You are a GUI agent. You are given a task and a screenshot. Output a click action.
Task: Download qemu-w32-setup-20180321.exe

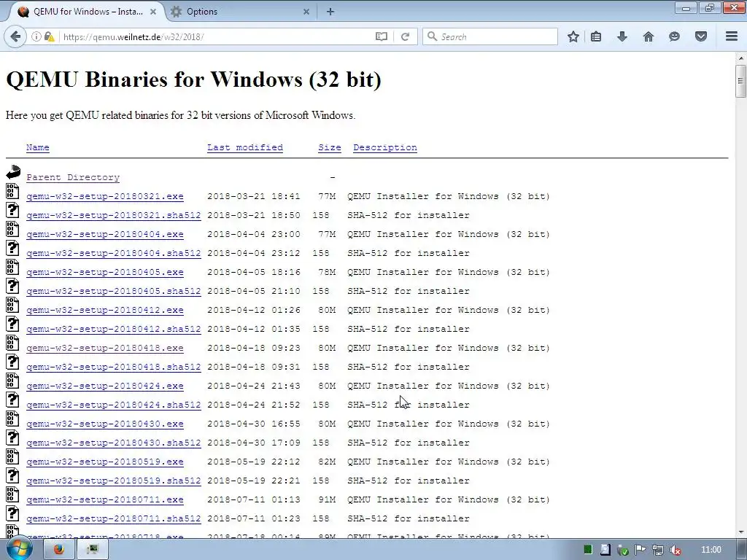(105, 196)
